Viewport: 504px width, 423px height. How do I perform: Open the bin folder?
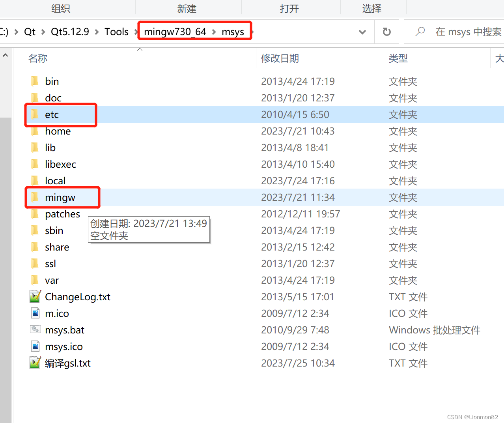tap(52, 81)
